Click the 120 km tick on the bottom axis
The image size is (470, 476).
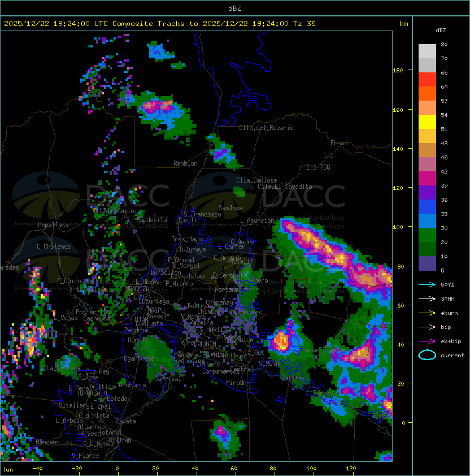pyautogui.click(x=351, y=469)
